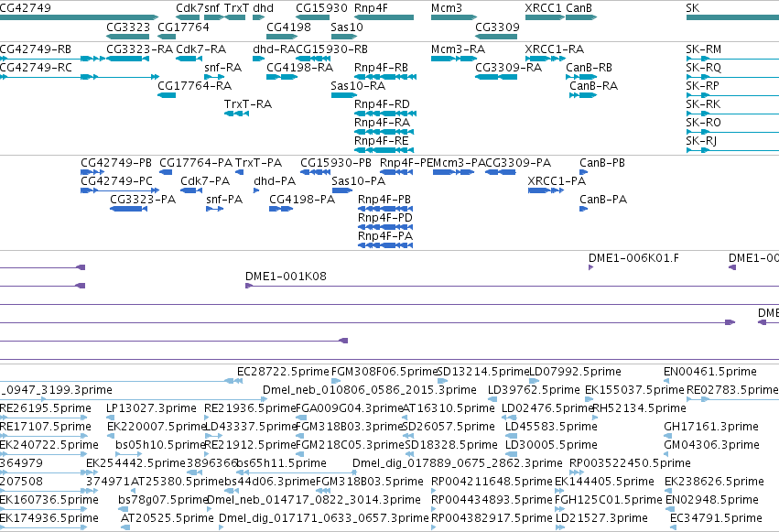
Task: Select the Sas10-RA transcript label
Action: tap(358, 86)
